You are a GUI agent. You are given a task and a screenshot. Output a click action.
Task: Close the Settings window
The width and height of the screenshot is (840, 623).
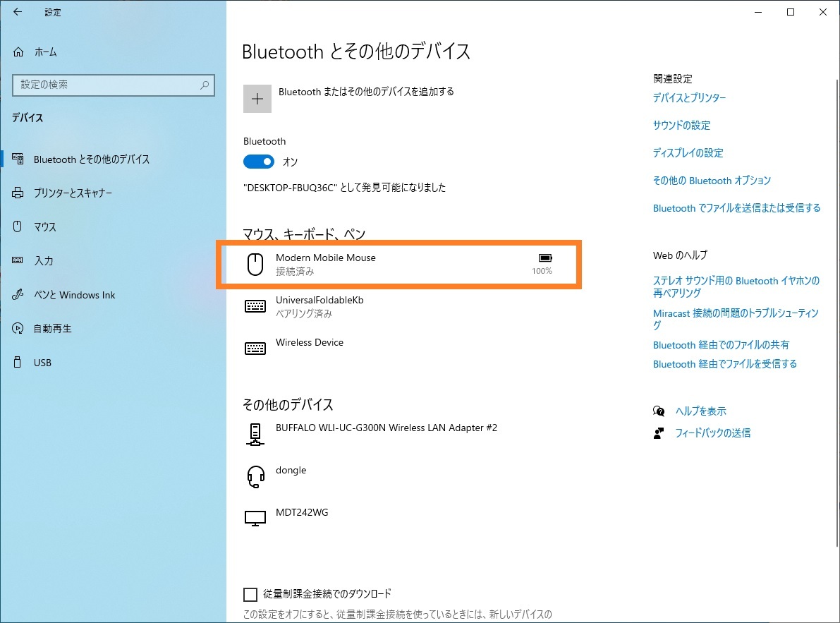pyautogui.click(x=823, y=12)
